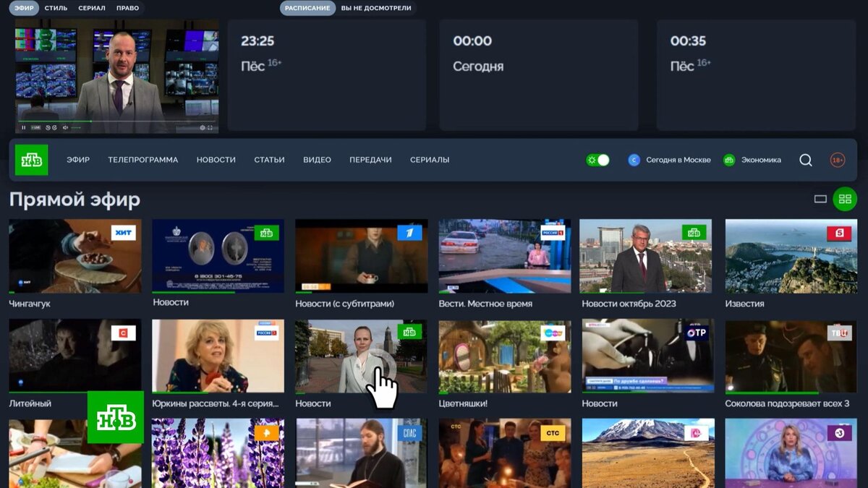
Task: Open the 00:35 Пёс schedule card
Action: coord(757,75)
